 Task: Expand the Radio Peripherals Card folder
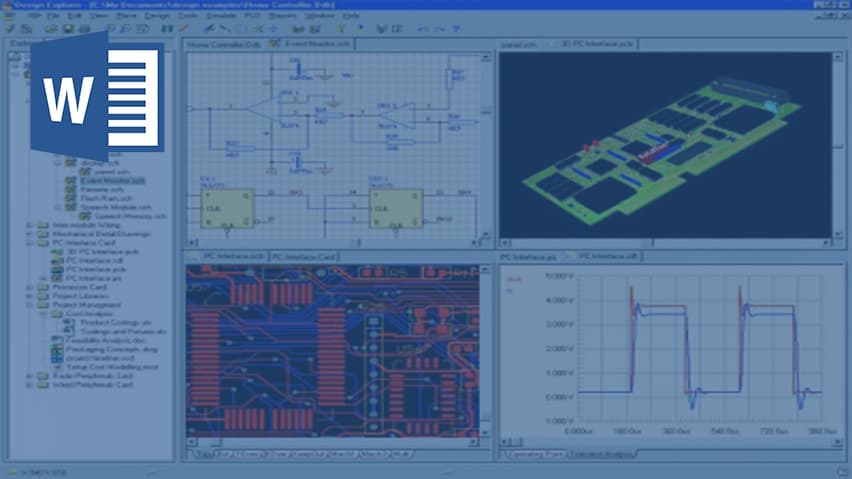tap(29, 376)
